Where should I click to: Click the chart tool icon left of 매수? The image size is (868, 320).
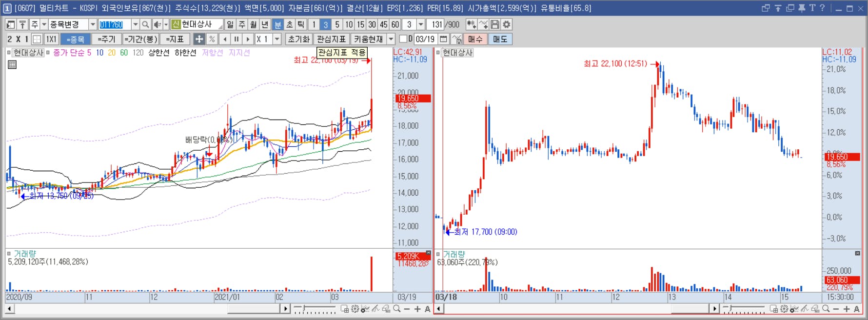pyautogui.click(x=457, y=39)
